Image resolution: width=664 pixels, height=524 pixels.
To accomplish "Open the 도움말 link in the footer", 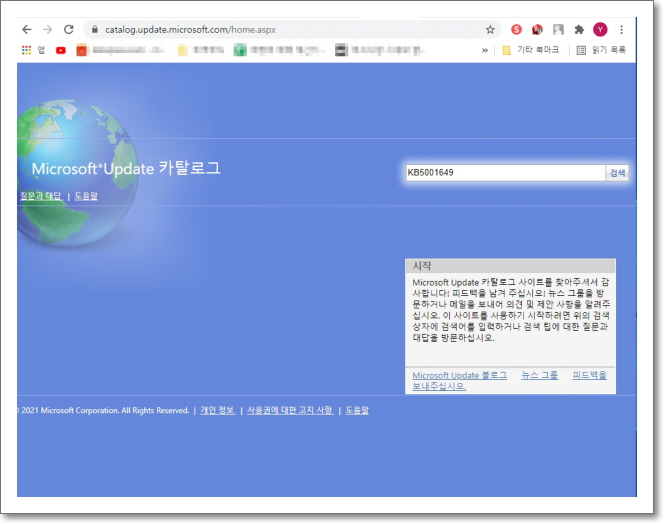I will 357,410.
